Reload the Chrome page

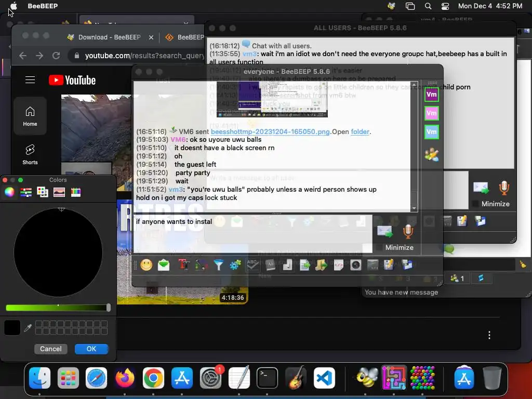click(56, 56)
